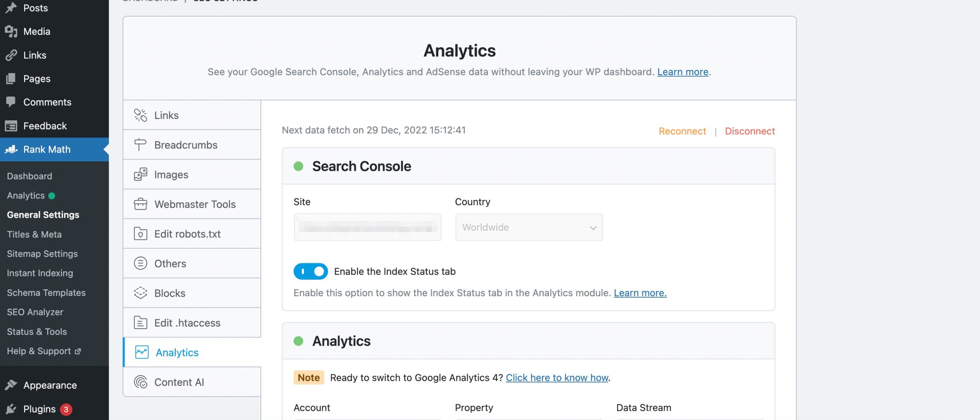Click the Blocks icon in sidebar
Screen dimensions: 980x420
pos(140,292)
